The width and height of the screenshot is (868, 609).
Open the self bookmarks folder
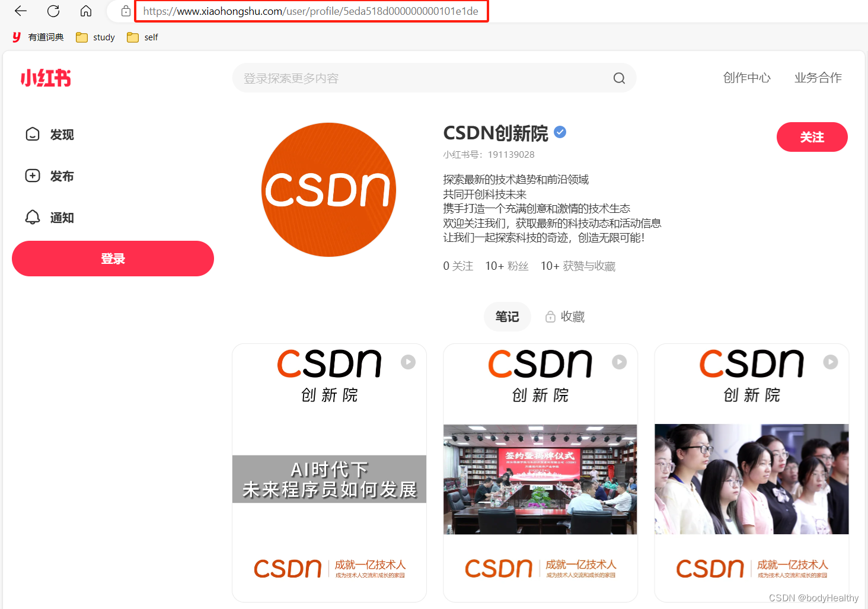pyautogui.click(x=142, y=37)
